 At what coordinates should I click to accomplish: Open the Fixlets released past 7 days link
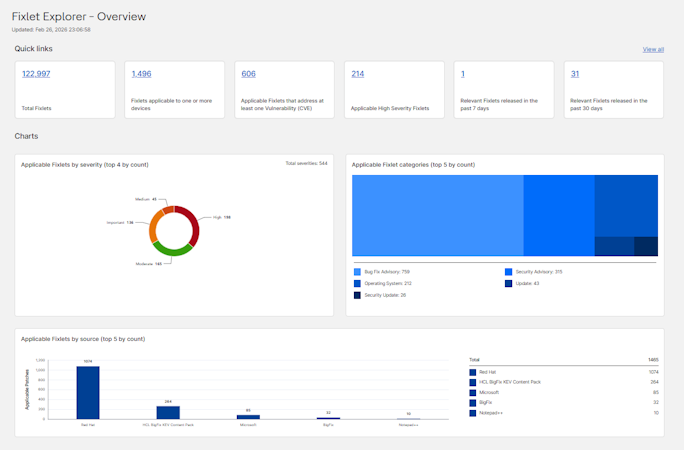(x=463, y=74)
